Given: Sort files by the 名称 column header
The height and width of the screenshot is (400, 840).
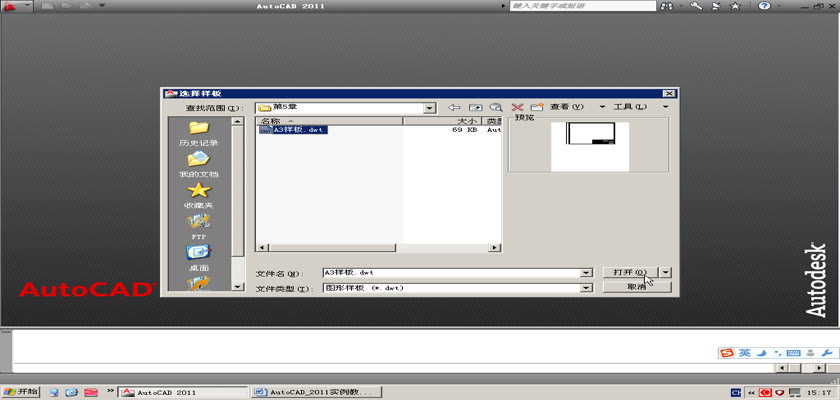Looking at the screenshot, I should pyautogui.click(x=329, y=121).
